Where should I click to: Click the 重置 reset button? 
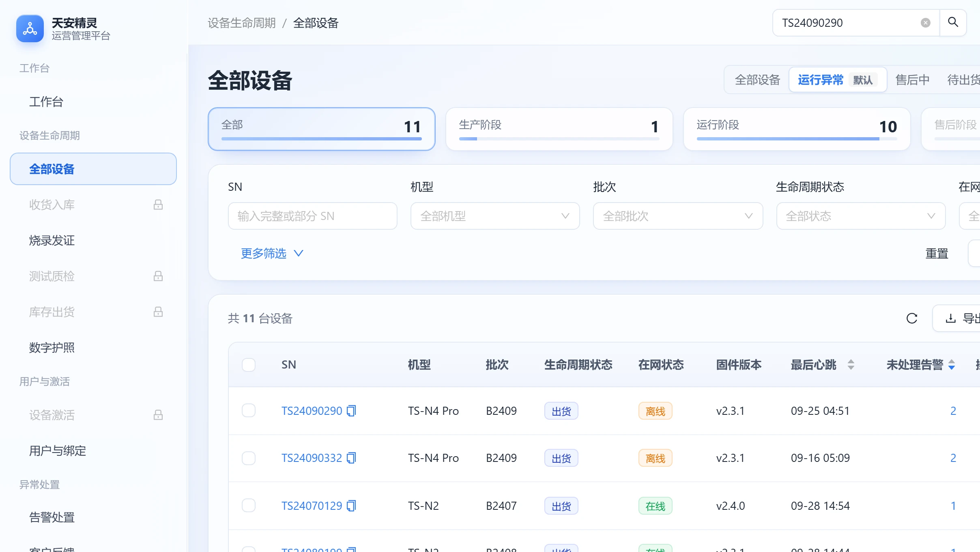tap(937, 253)
